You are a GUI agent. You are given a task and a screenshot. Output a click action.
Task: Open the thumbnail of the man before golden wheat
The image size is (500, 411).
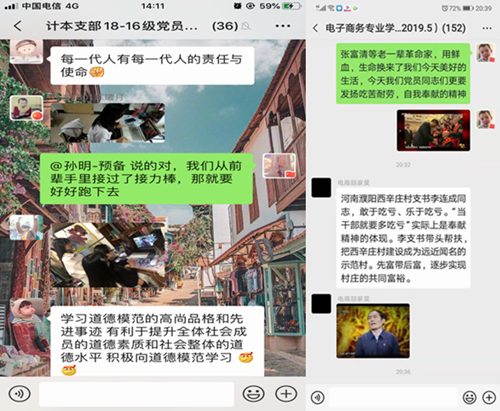373,331
